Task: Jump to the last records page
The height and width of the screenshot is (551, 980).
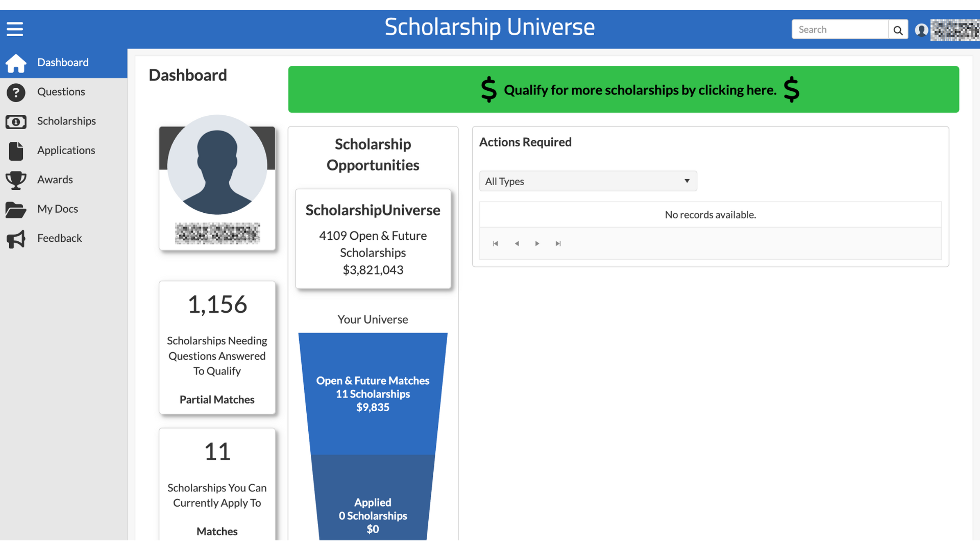Action: pyautogui.click(x=558, y=244)
